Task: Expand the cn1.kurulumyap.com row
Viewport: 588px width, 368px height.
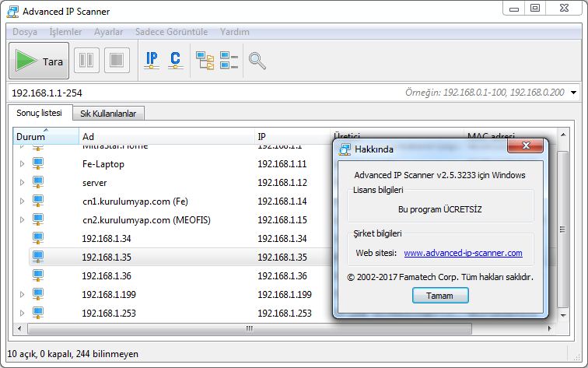Action: pos(22,201)
